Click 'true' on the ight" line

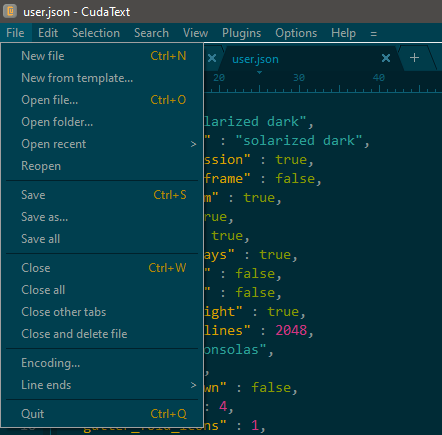point(283,312)
